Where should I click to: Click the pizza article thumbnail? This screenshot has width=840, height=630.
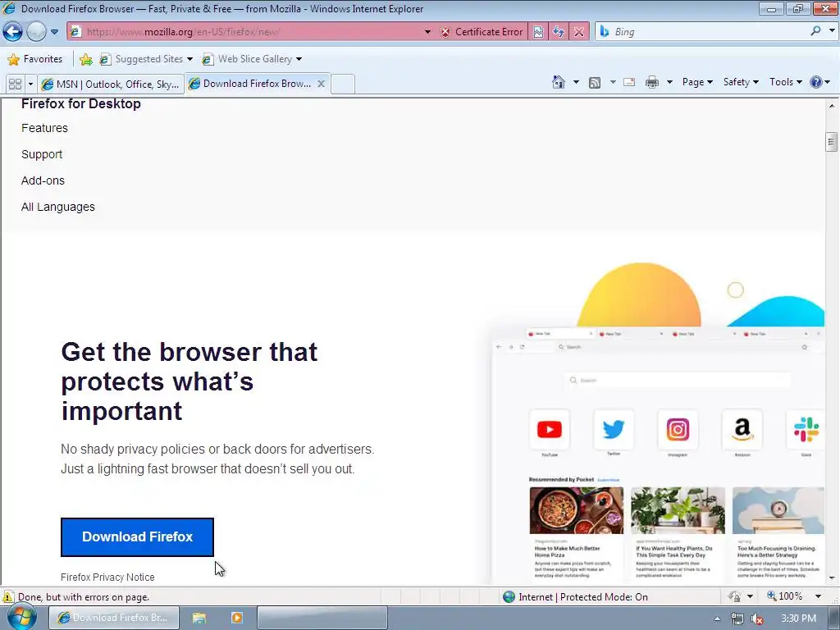point(577,510)
